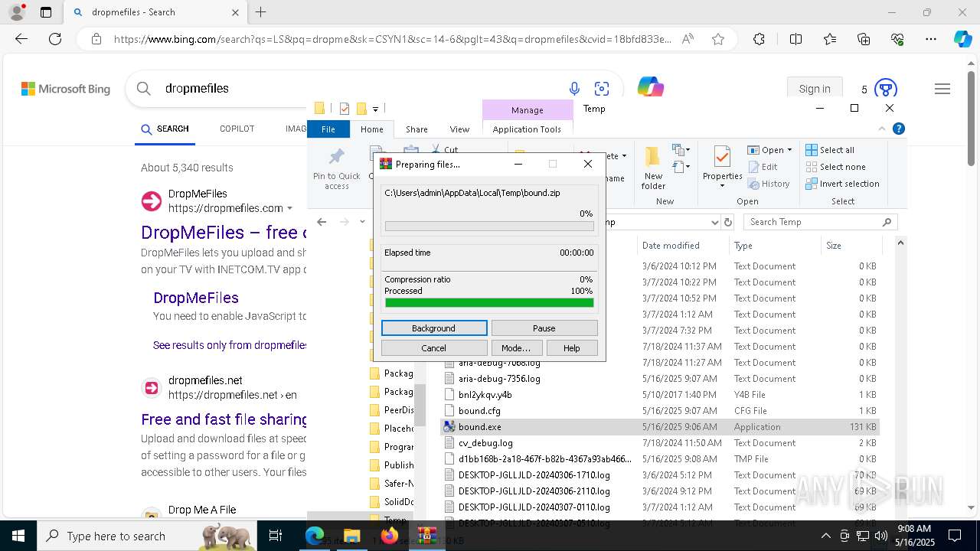
Task: Click the Edge Read aloud icon in address bar
Action: click(x=688, y=39)
